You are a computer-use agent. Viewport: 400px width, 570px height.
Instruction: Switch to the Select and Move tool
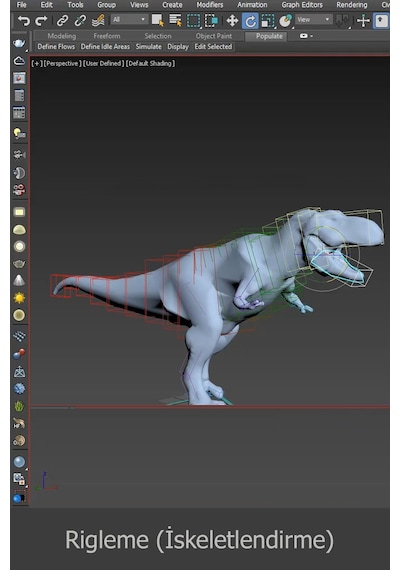(x=232, y=21)
